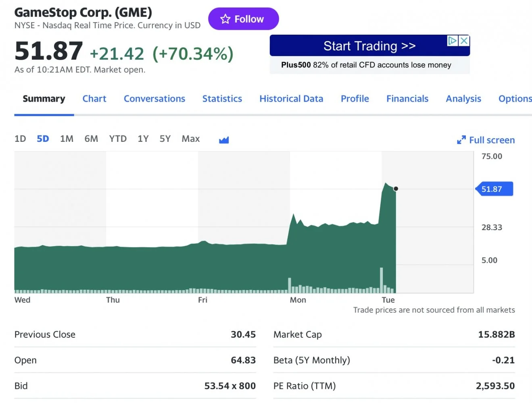
Task: Click the black end point on price chart
Action: click(x=396, y=189)
